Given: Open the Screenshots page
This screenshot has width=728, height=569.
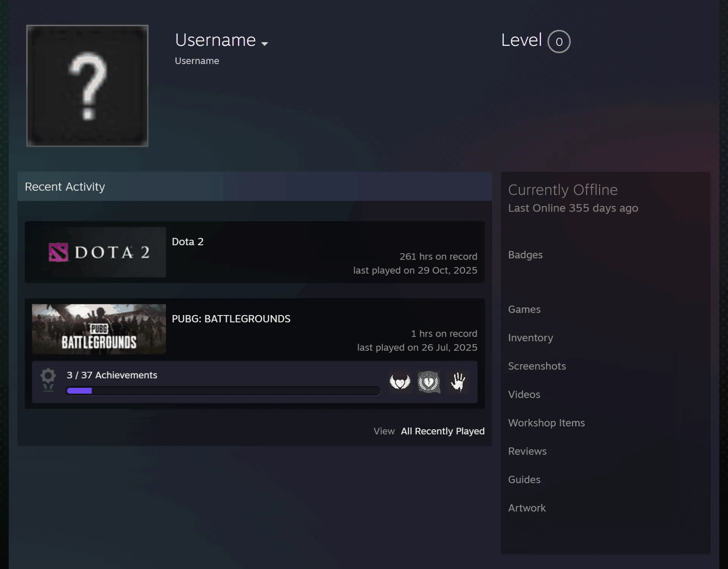Looking at the screenshot, I should pos(537,366).
